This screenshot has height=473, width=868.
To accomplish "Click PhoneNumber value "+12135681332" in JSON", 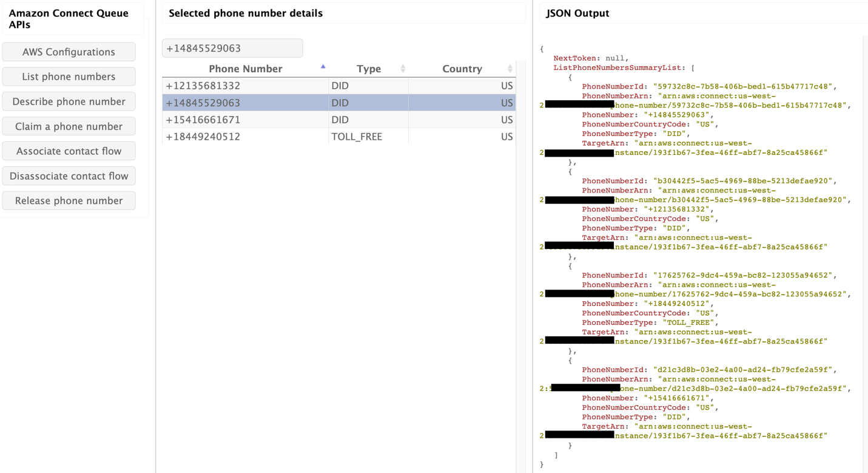I will click(x=676, y=209).
